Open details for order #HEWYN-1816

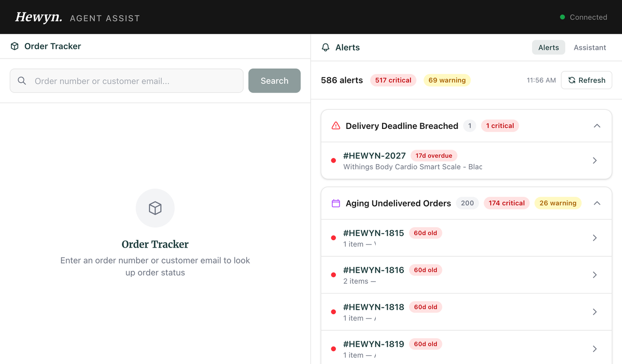coord(595,275)
